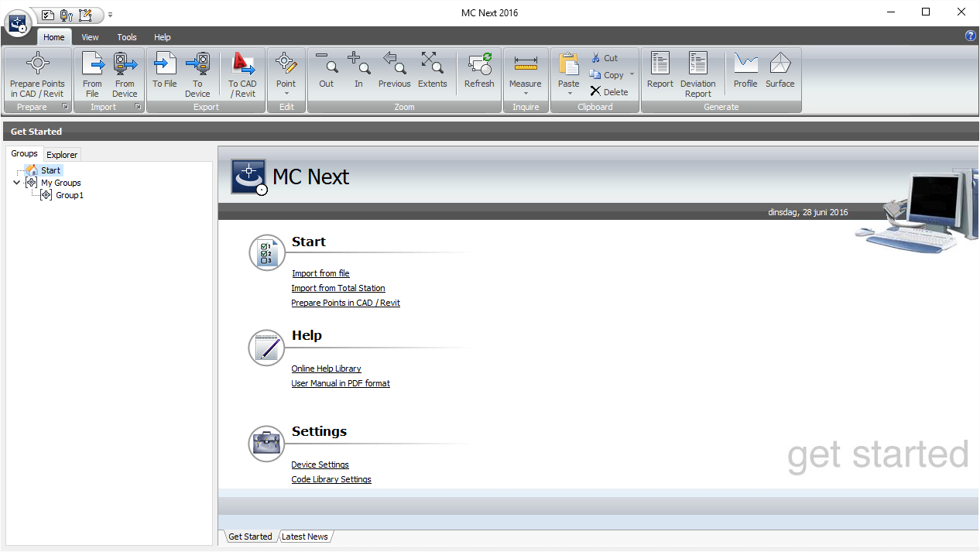
Task: Cut the selection
Action: pyautogui.click(x=605, y=58)
